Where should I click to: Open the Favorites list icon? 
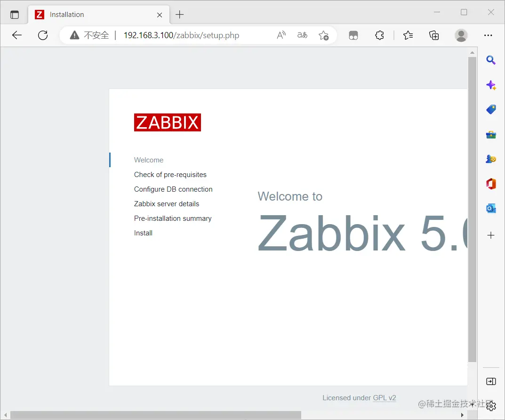click(408, 35)
